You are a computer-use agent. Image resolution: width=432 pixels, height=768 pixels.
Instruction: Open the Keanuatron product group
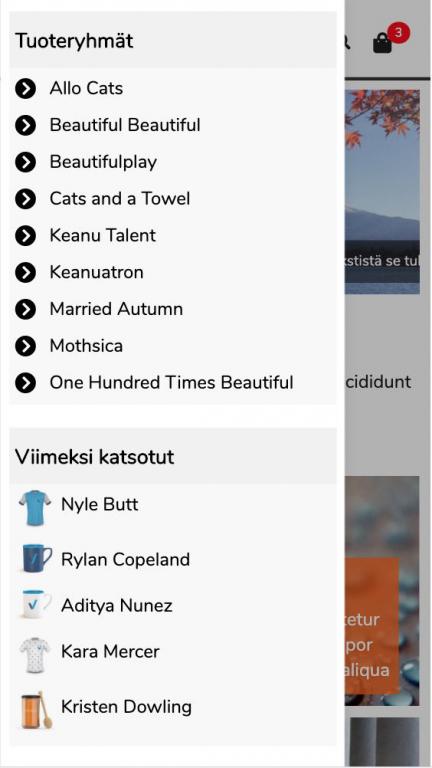click(96, 272)
